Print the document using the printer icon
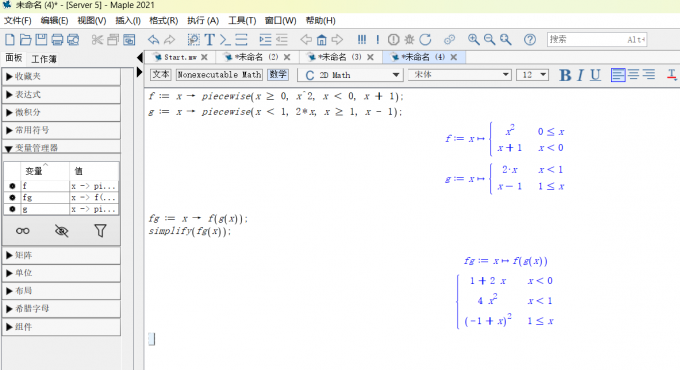Screen dimensions: 680x370 point(57,40)
